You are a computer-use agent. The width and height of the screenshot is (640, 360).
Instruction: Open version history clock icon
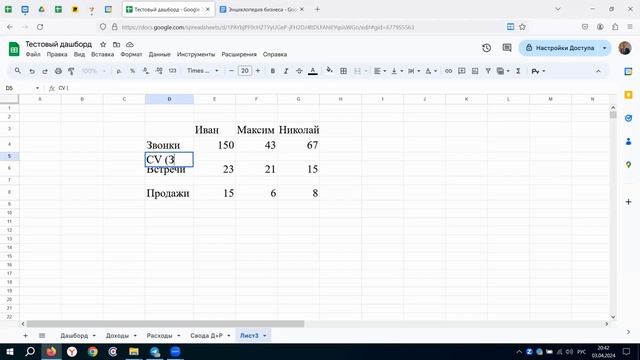[x=486, y=48]
